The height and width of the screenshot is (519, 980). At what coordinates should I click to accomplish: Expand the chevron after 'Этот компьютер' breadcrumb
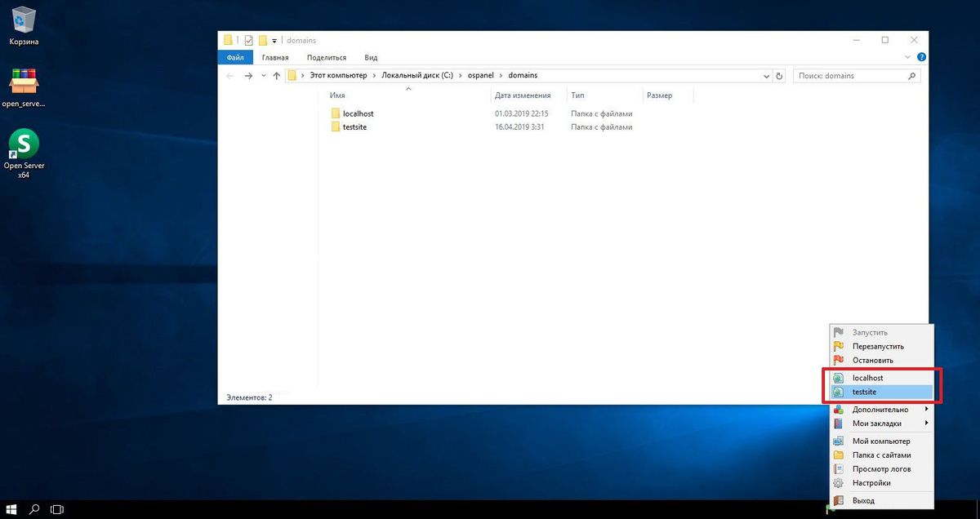point(374,76)
